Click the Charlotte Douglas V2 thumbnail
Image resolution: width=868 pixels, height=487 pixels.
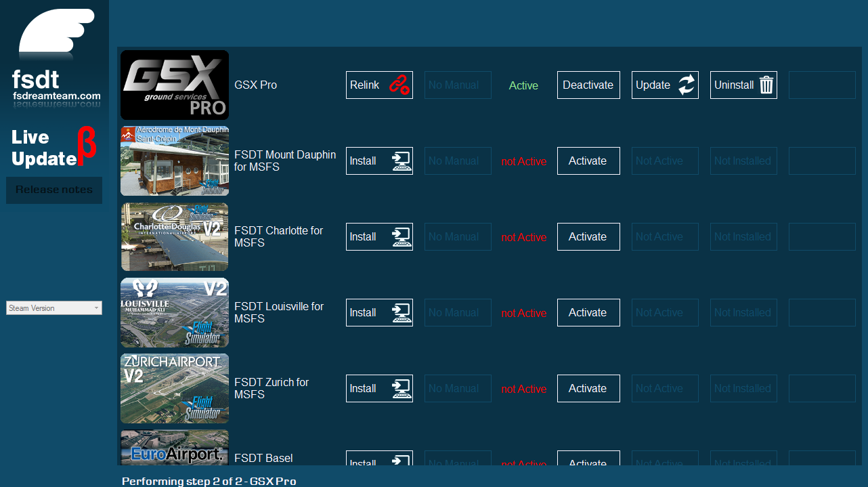175,237
